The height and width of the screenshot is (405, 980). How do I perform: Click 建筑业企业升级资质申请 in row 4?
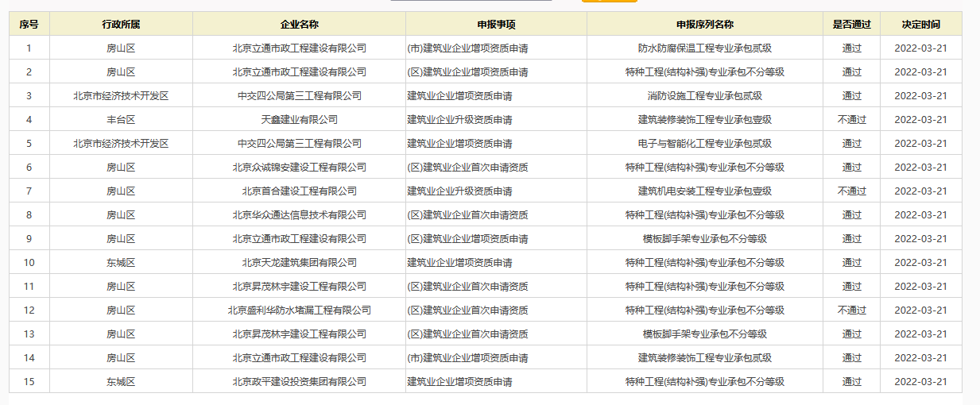459,120
